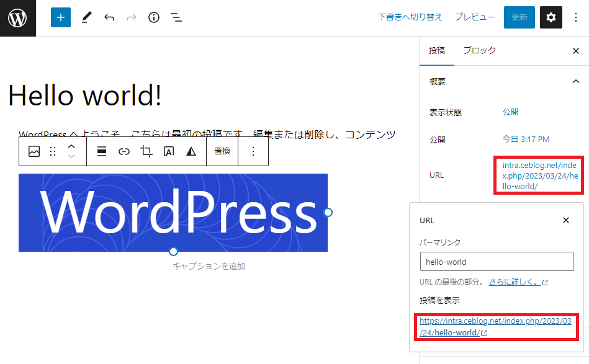Switch to the 投稿 tab
589x364 pixels.
pyautogui.click(x=437, y=51)
